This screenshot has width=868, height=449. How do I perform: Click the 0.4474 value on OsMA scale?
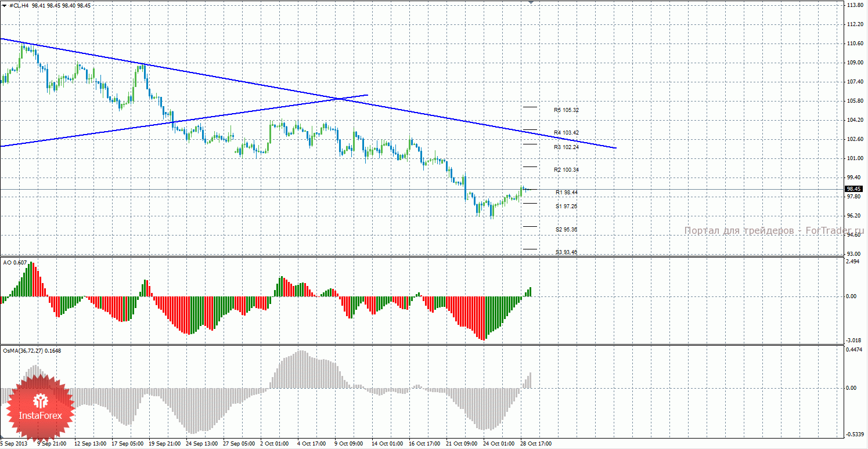[x=853, y=350]
